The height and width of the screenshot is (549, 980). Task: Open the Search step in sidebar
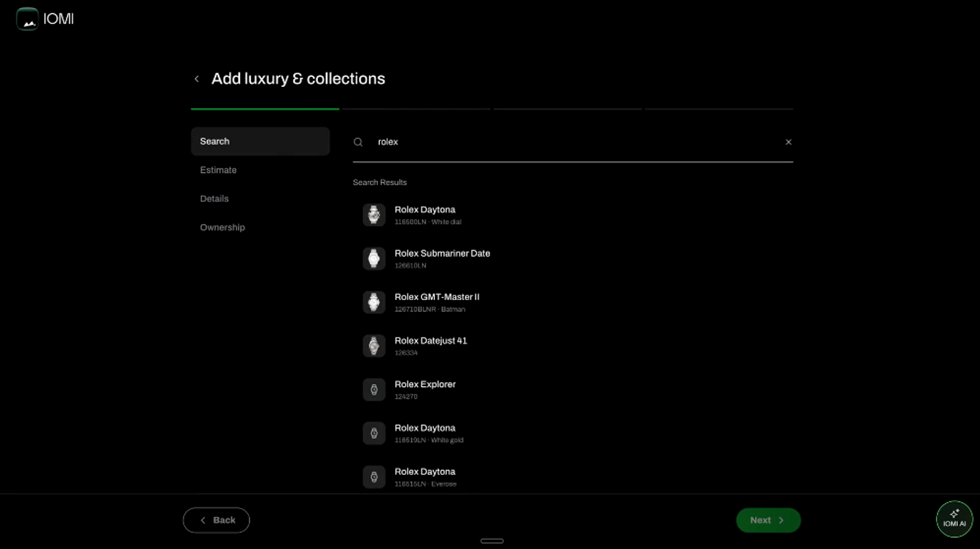click(260, 141)
